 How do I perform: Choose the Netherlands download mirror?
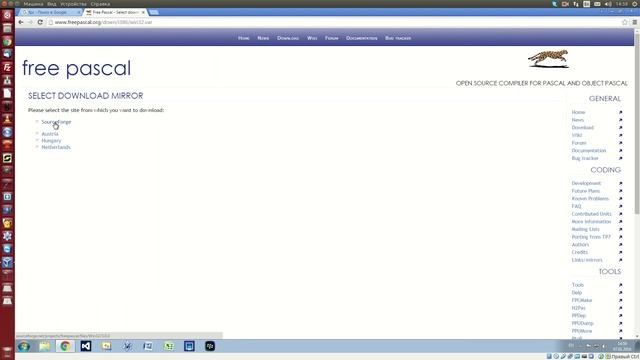[56, 147]
